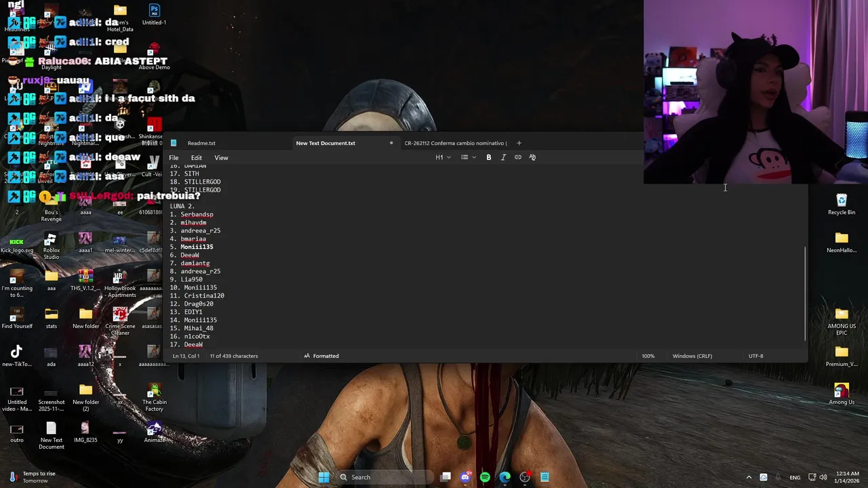Viewport: 868px width, 488px height.
Task: Open Microsoft Edge from the taskbar
Action: tap(505, 477)
